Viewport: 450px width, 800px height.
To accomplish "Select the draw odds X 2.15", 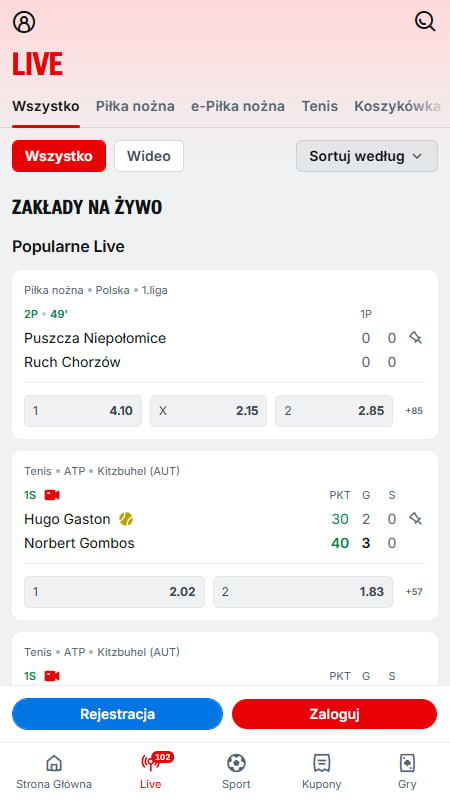I will (x=208, y=411).
